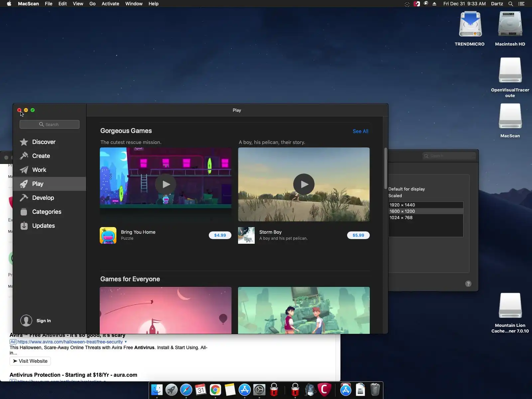
Task: Open Notes from the Dock
Action: [230, 390]
